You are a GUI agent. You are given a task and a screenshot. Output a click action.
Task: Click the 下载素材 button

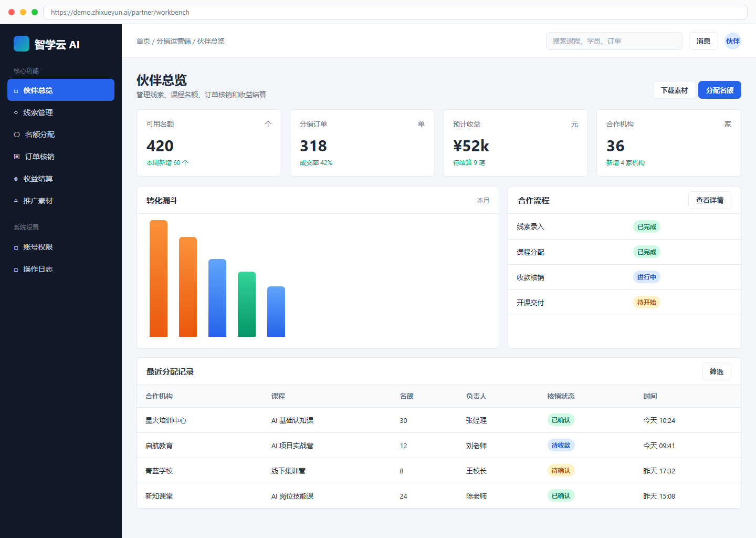click(x=675, y=90)
